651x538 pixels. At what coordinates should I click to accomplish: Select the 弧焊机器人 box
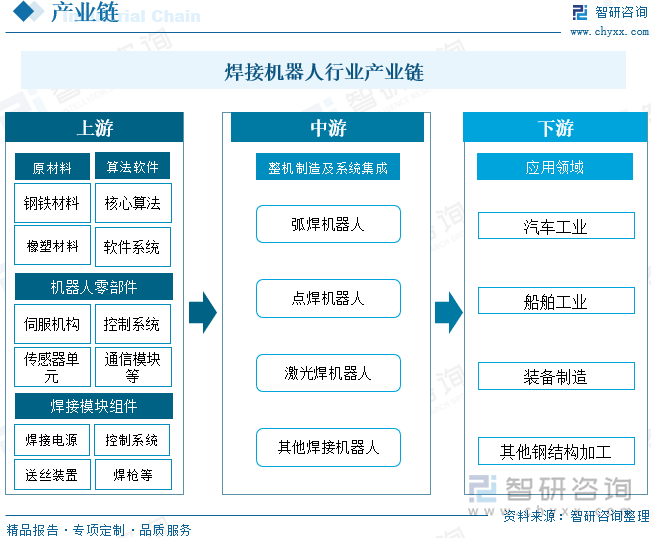point(328,224)
